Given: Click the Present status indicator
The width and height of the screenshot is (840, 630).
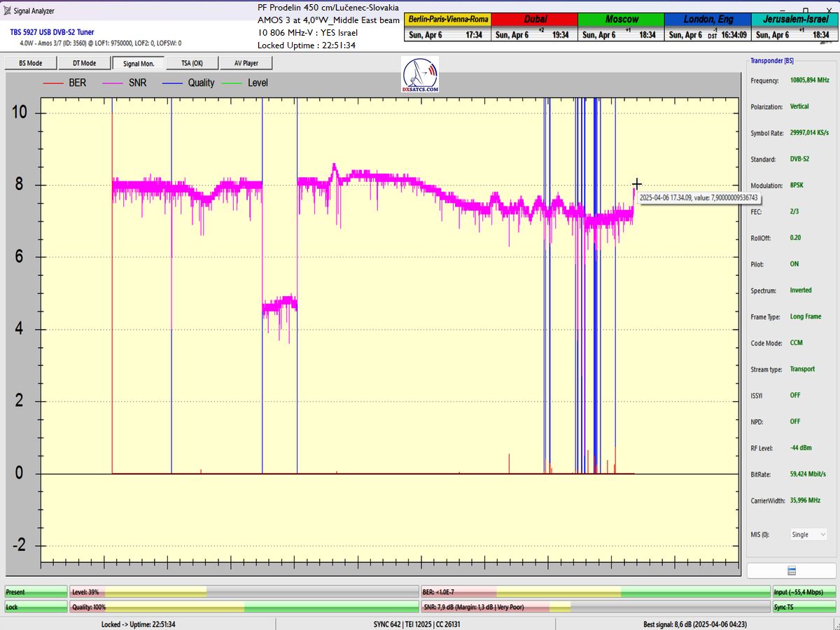Looking at the screenshot, I should click(36, 592).
